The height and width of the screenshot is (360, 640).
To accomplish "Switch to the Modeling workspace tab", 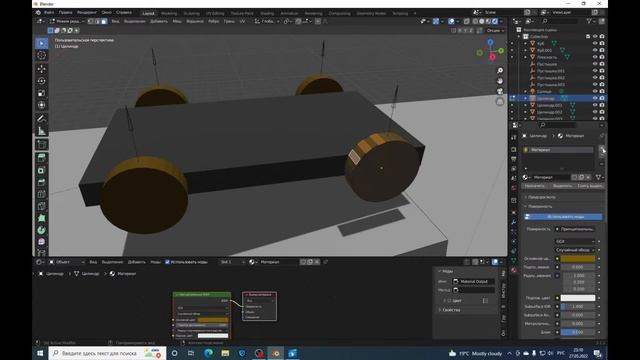I will point(169,13).
